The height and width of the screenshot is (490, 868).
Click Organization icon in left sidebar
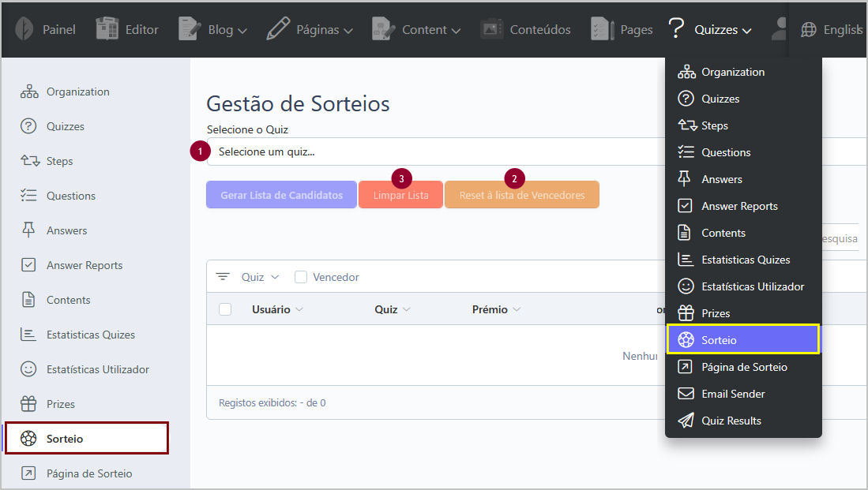tap(28, 92)
